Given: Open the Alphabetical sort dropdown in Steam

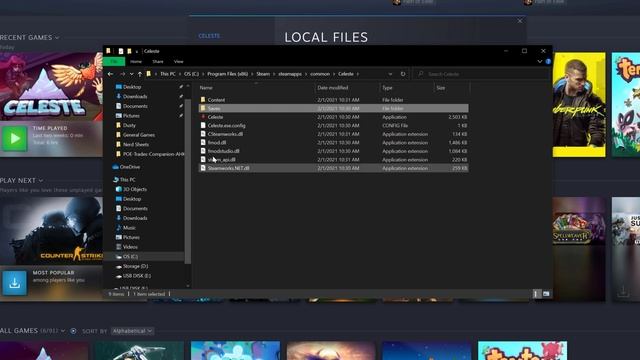Looking at the screenshot, I should tap(132, 331).
